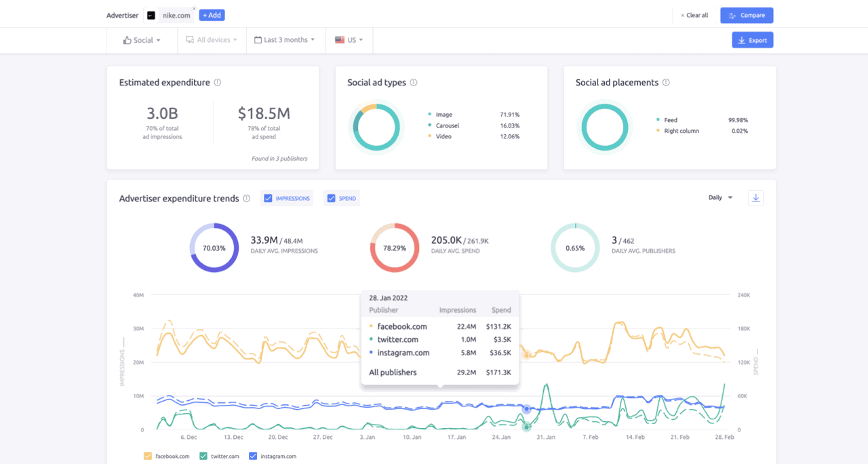Open the Social channel filter menu
Viewport: 868px width, 464px height.
tap(142, 39)
